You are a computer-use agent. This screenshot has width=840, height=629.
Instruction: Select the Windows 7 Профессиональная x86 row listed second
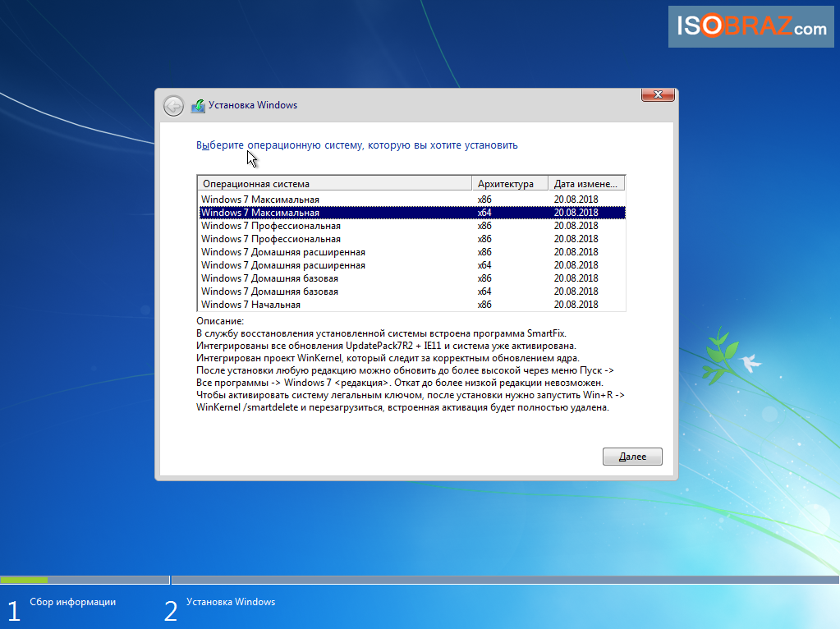[x=412, y=239]
